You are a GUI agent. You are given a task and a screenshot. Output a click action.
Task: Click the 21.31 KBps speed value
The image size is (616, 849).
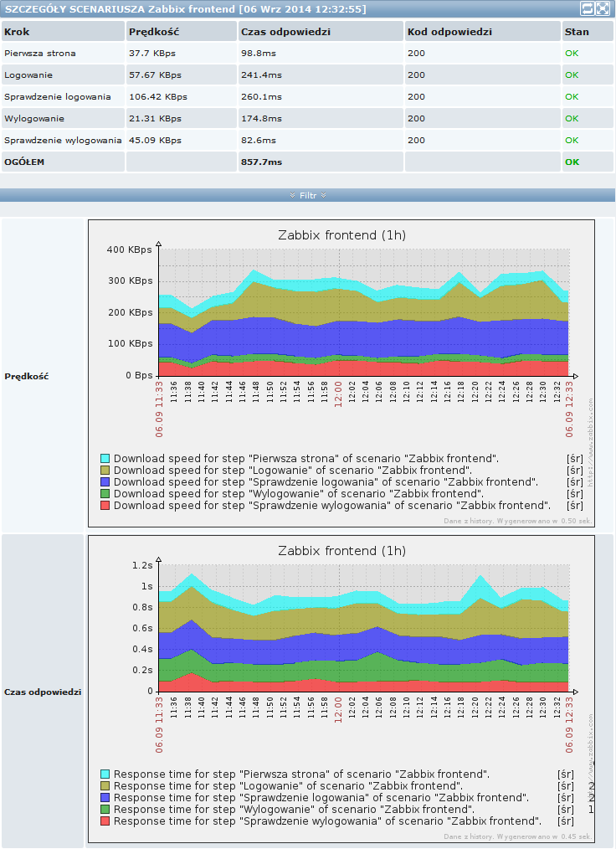[155, 119]
